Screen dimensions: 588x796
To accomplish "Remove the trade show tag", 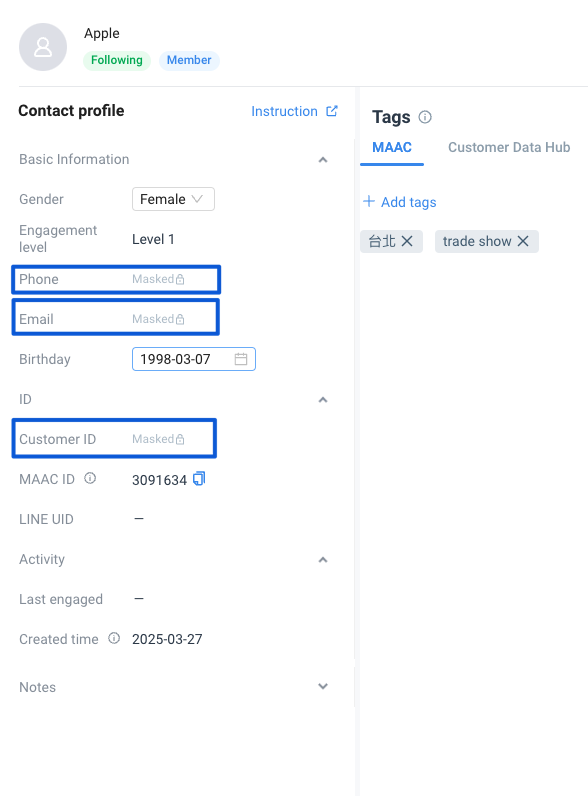I will (523, 241).
